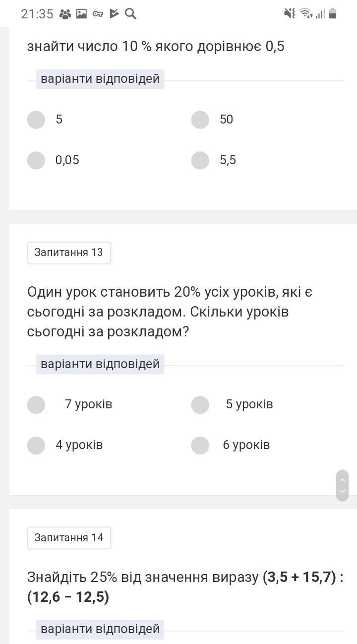Tap the search icon in status bar
This screenshot has width=357, height=644.
(130, 14)
